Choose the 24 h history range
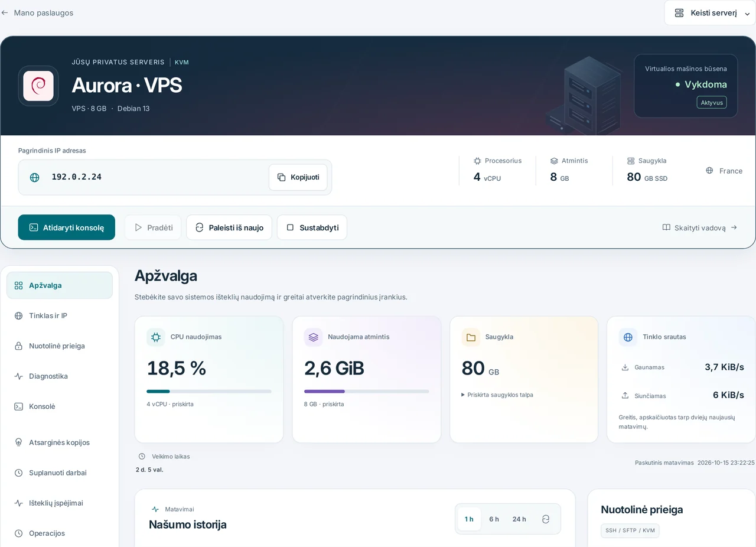The height and width of the screenshot is (547, 756). 519,519
